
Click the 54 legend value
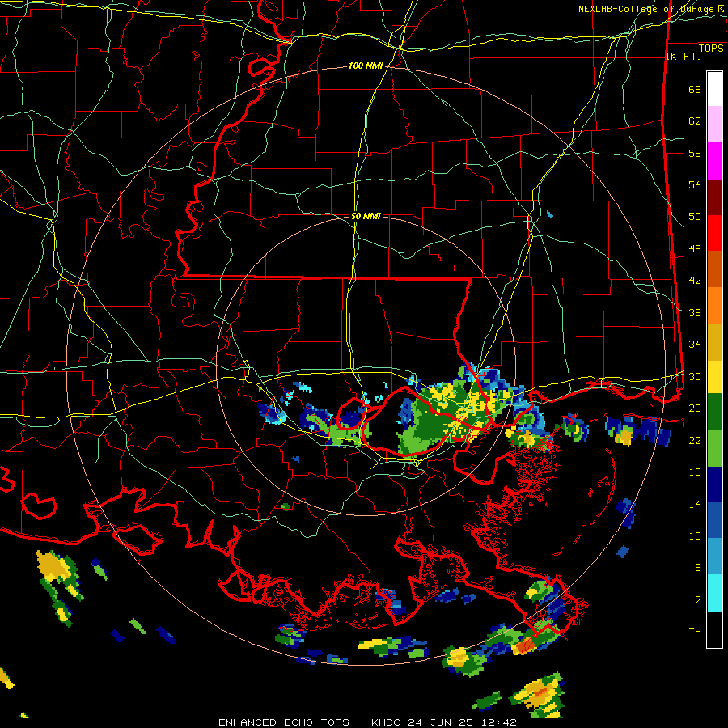[695, 184]
